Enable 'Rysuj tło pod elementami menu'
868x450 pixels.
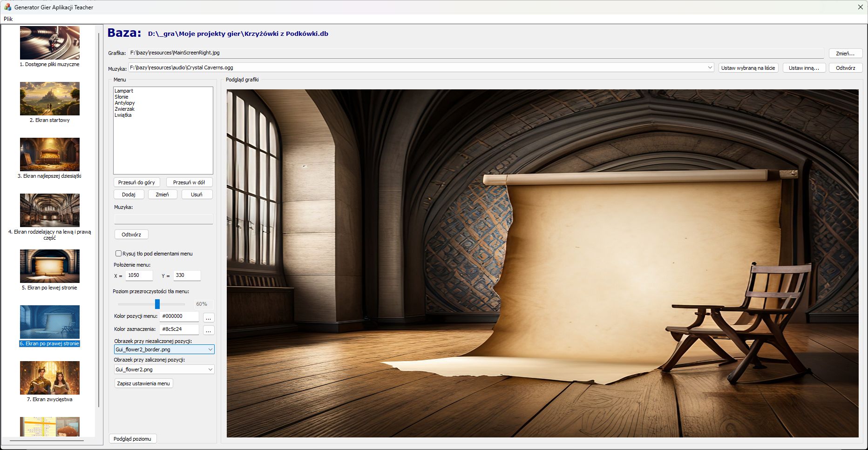119,254
